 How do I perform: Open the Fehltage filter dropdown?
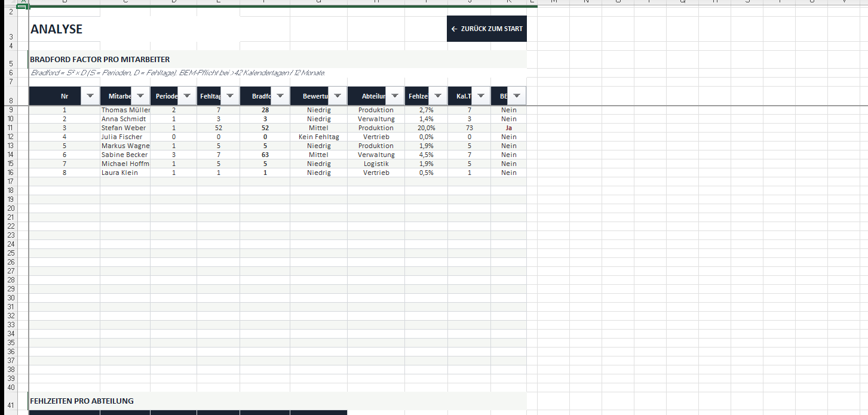pos(230,96)
